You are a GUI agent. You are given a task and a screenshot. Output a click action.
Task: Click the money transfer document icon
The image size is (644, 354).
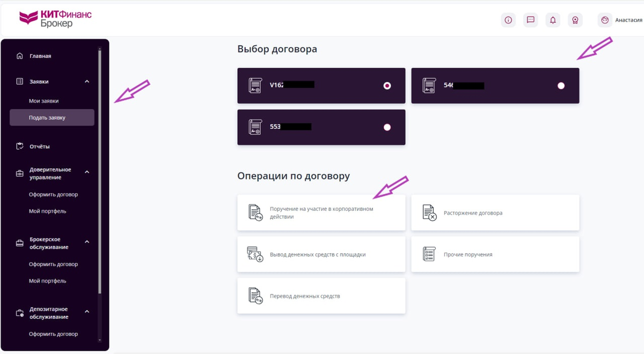coord(255,296)
